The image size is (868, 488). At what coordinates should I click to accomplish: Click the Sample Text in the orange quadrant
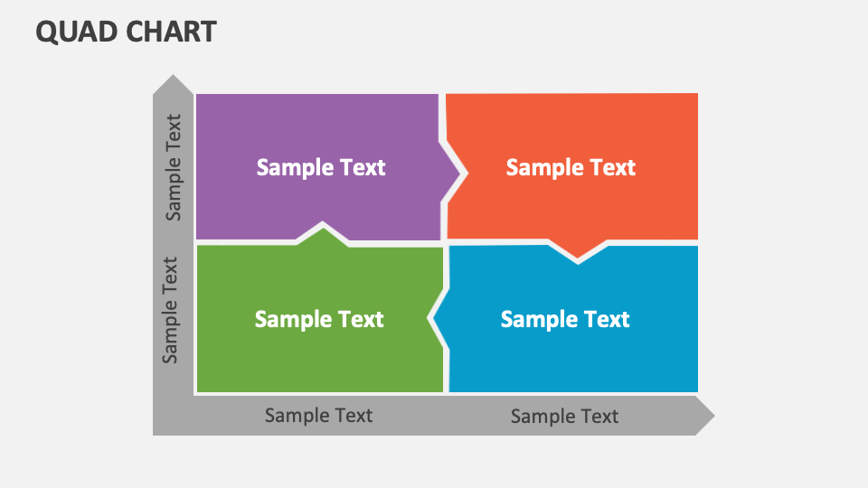(571, 168)
